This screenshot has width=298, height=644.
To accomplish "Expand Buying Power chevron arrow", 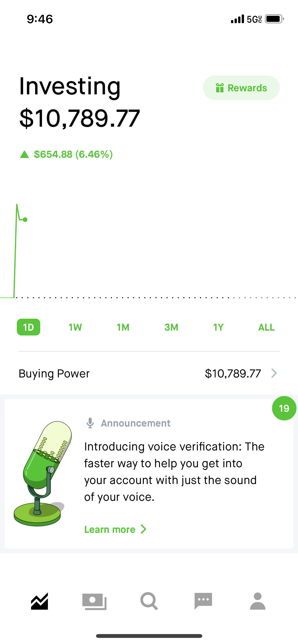I will click(x=274, y=373).
